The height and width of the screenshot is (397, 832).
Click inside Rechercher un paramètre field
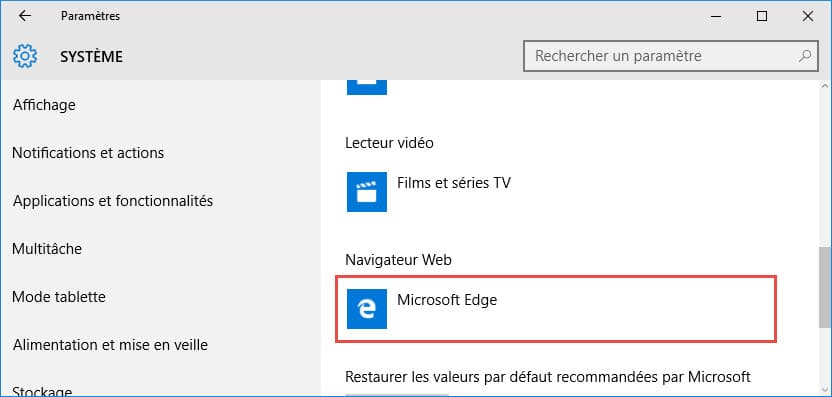tap(670, 56)
